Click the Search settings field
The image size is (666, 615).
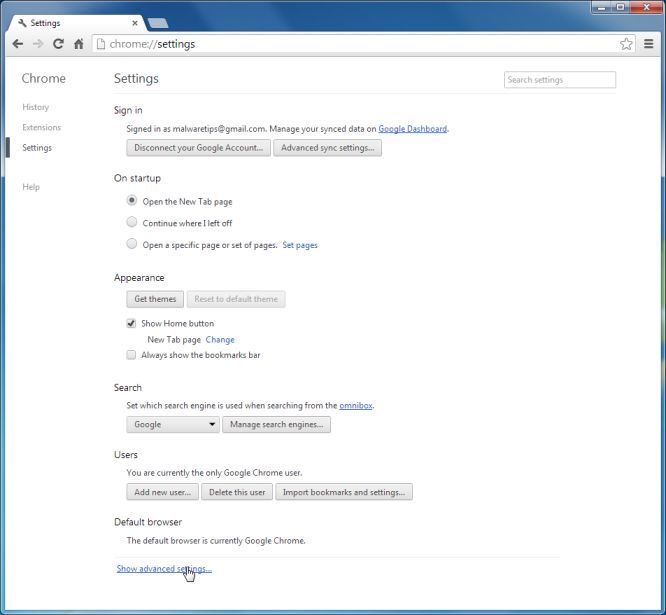559,80
